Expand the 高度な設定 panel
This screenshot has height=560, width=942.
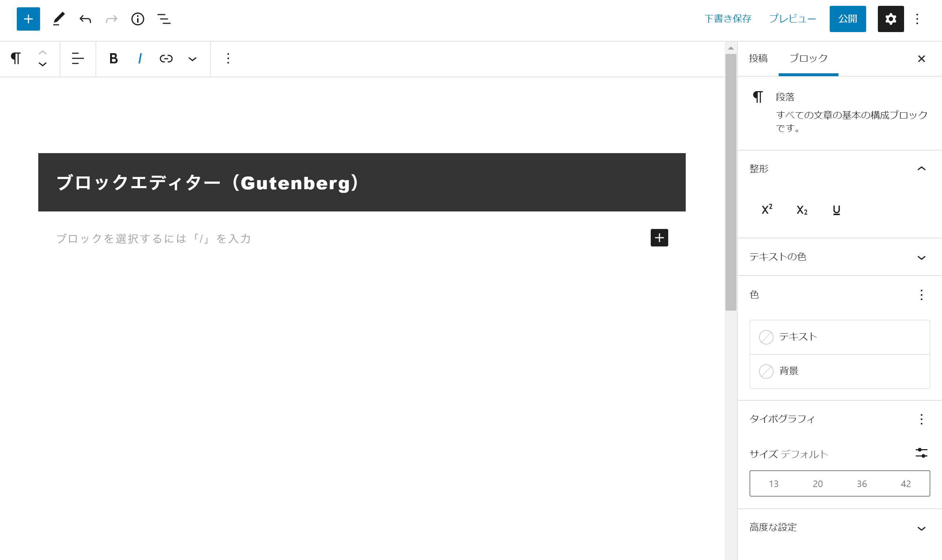click(840, 528)
